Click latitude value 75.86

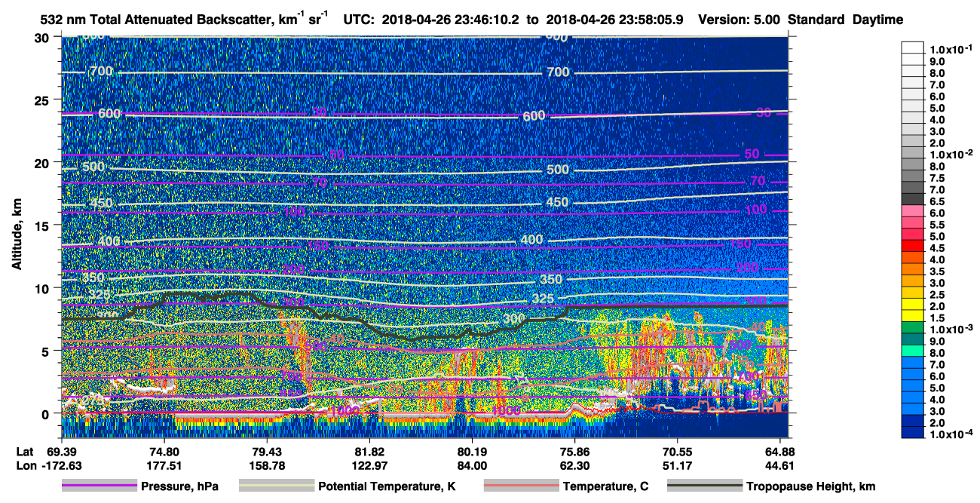click(x=574, y=451)
